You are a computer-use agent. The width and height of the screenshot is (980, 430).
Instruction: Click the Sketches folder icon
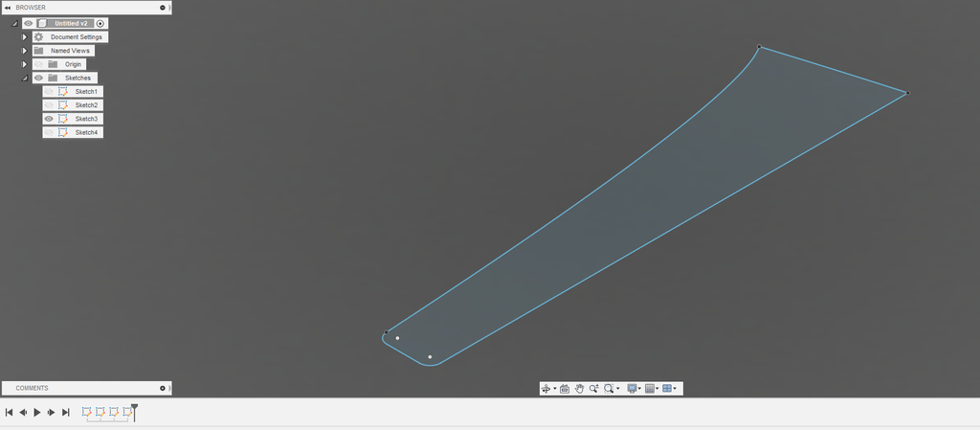pos(53,79)
